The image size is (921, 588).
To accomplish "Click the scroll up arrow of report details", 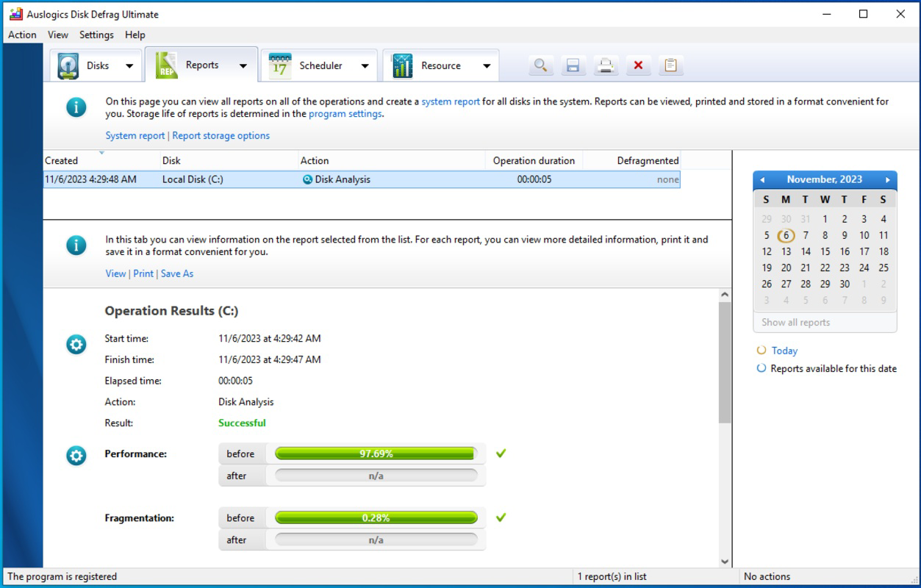I will 725,295.
